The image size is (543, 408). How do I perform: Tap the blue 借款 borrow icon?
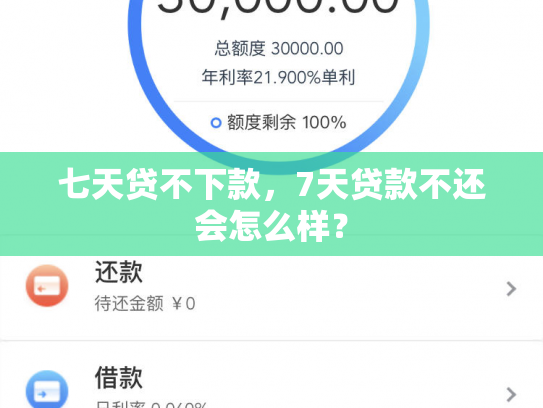pyautogui.click(x=47, y=389)
